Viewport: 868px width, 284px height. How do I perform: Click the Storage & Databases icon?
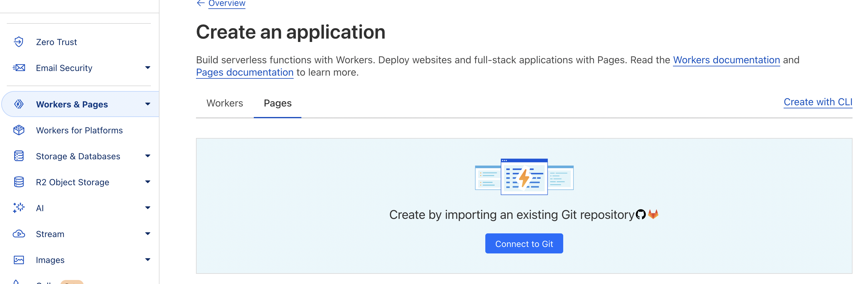point(19,156)
